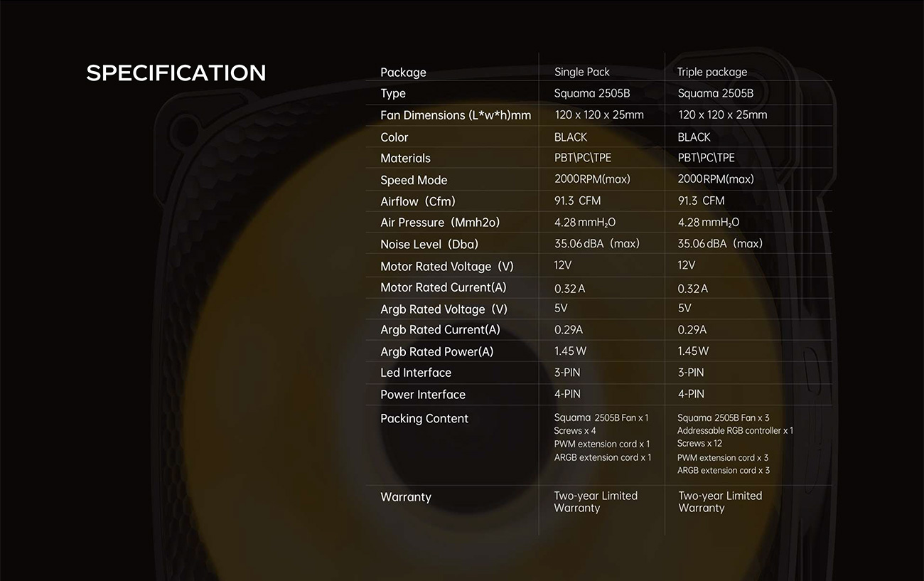
Task: Click the Packing Content row label
Action: tap(424, 419)
